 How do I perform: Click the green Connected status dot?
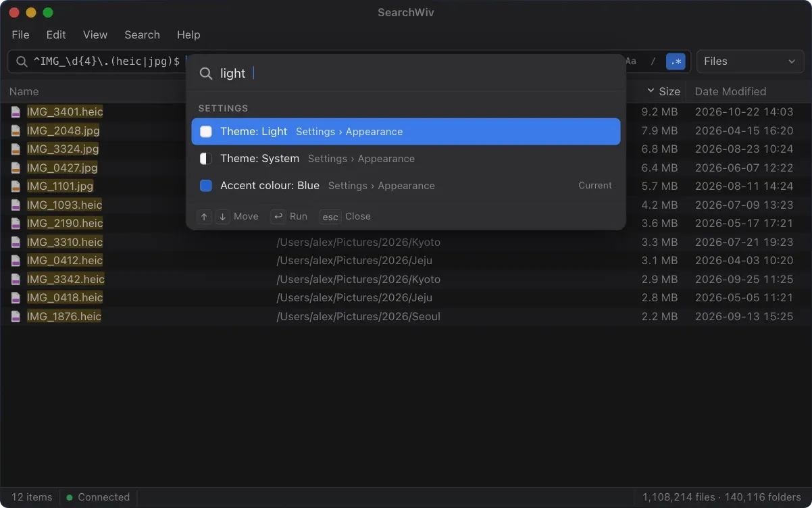(69, 498)
